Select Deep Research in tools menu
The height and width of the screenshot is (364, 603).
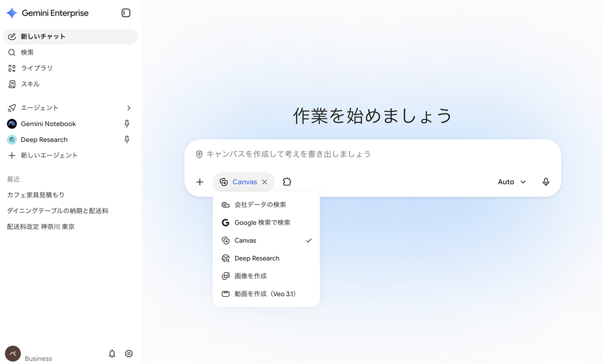point(266,259)
